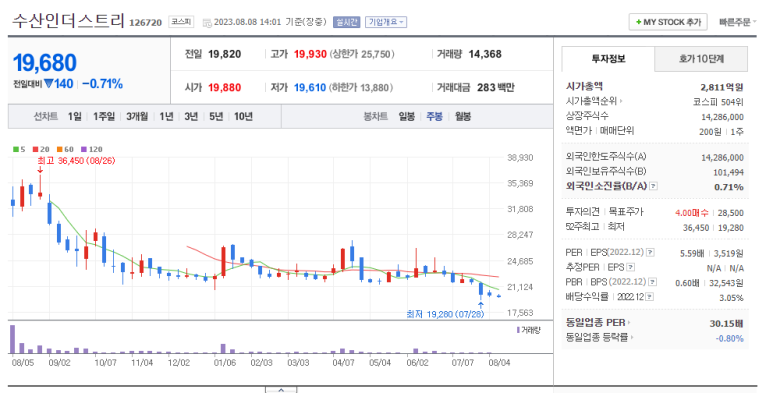
Task: Show the 일봉 daily candle chart
Action: click(x=407, y=116)
